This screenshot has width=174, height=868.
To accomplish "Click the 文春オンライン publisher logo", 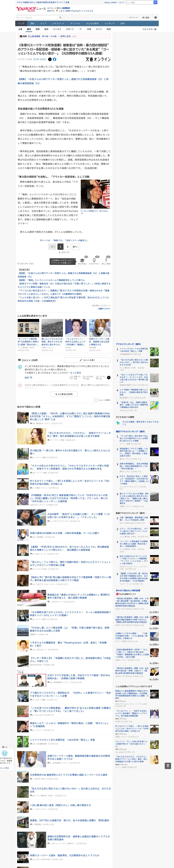I will tap(98, 59).
